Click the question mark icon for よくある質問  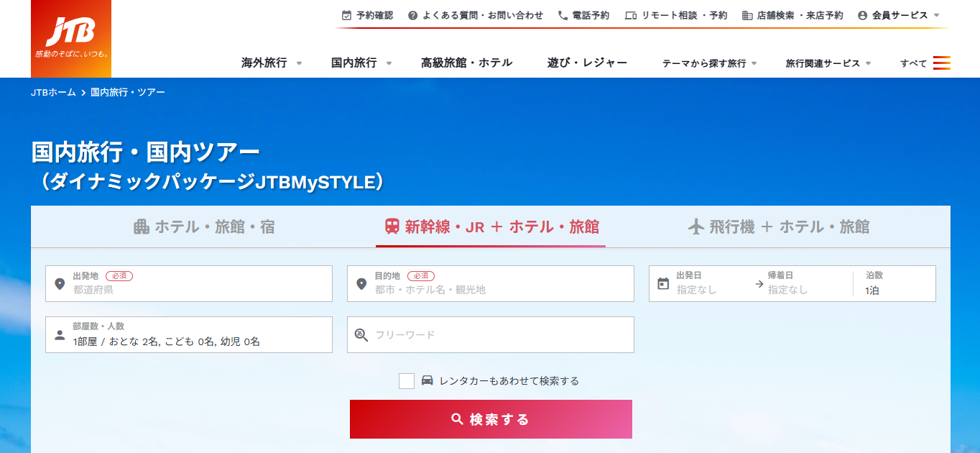412,15
